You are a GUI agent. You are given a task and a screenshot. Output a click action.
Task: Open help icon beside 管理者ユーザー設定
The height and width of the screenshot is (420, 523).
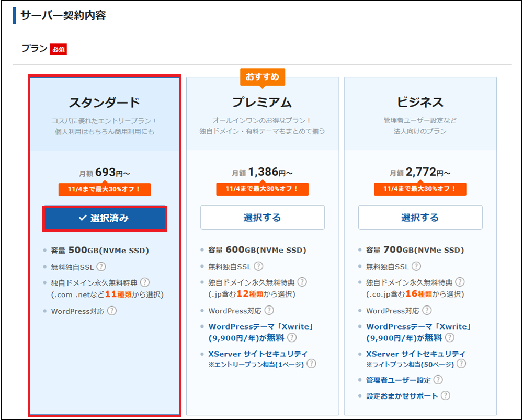point(438,380)
